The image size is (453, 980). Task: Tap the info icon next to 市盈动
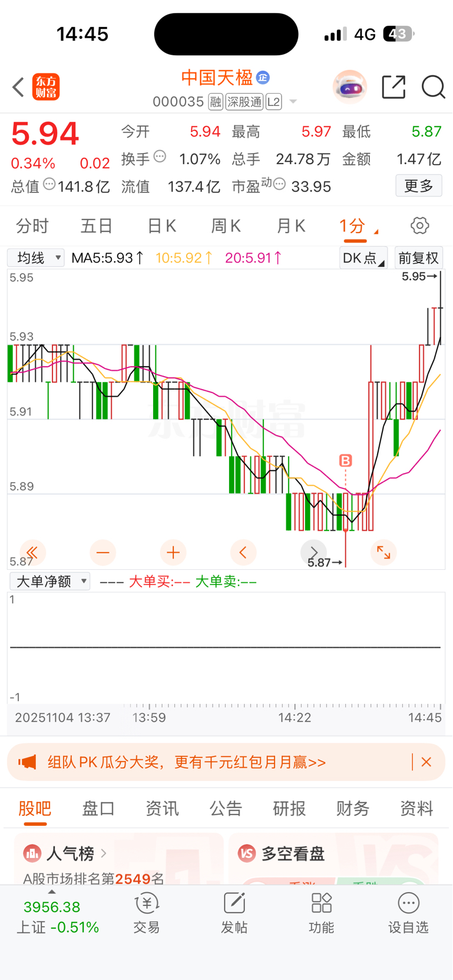pyautogui.click(x=280, y=184)
